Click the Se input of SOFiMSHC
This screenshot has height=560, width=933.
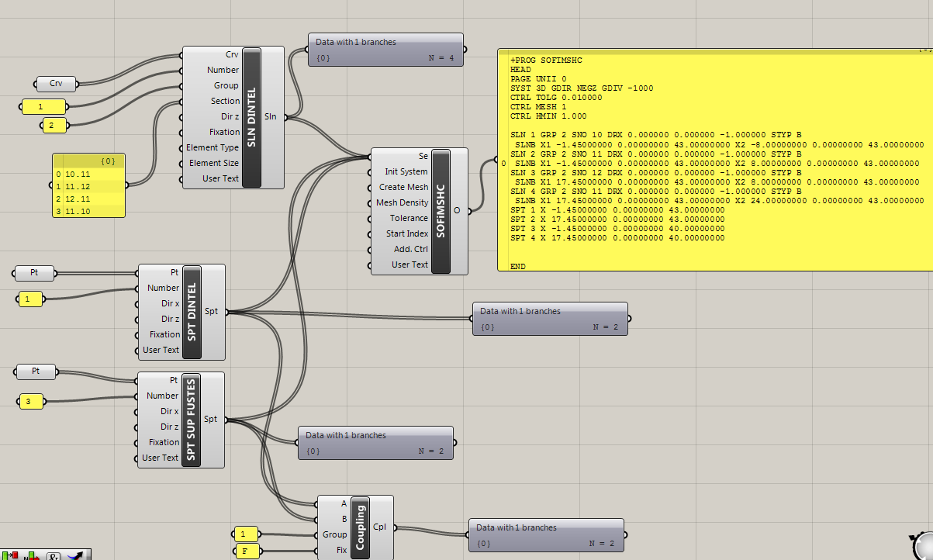(423, 156)
